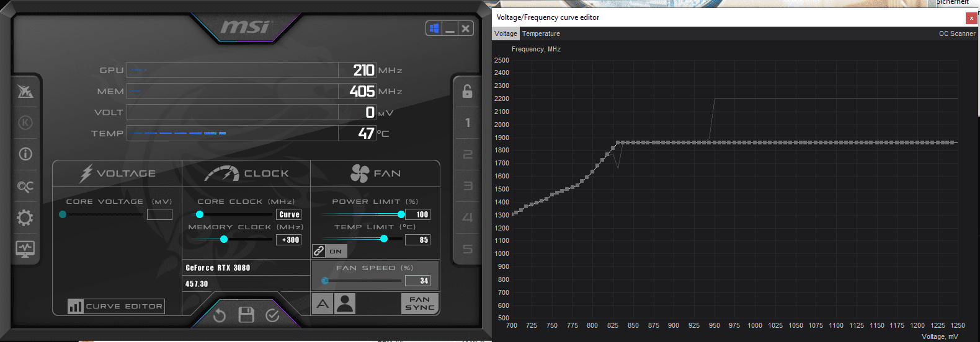Switch to Voltage tab in curve editor
This screenshot has height=342, width=980.
[506, 33]
